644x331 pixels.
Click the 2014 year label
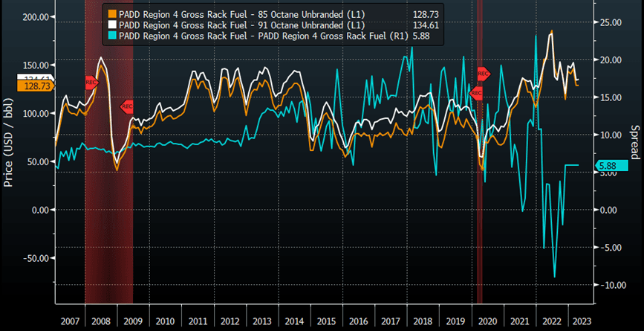[293, 321]
